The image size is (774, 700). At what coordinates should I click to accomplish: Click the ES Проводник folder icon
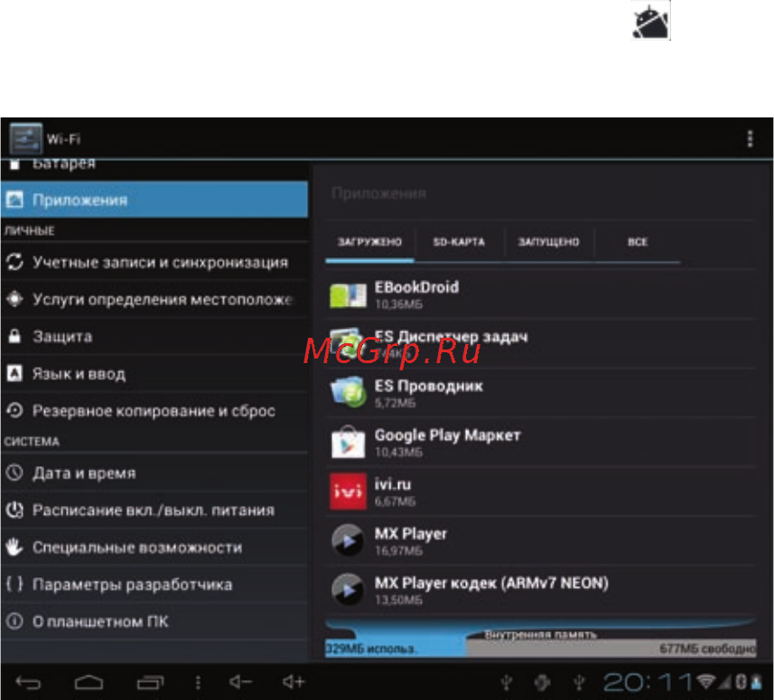tap(348, 393)
